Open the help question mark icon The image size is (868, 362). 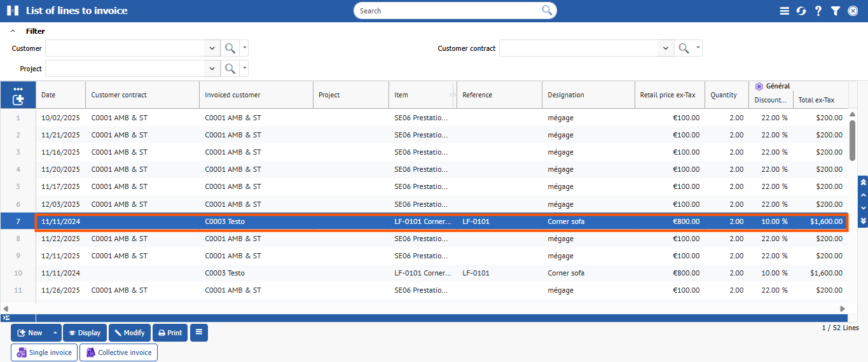[x=818, y=11]
